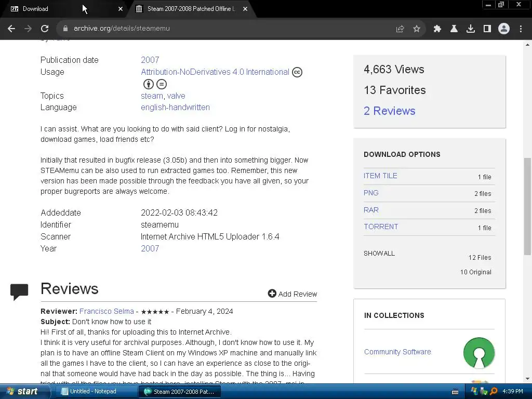Open the steam topic link
Viewport: 532px width, 399px height.
tap(152, 96)
